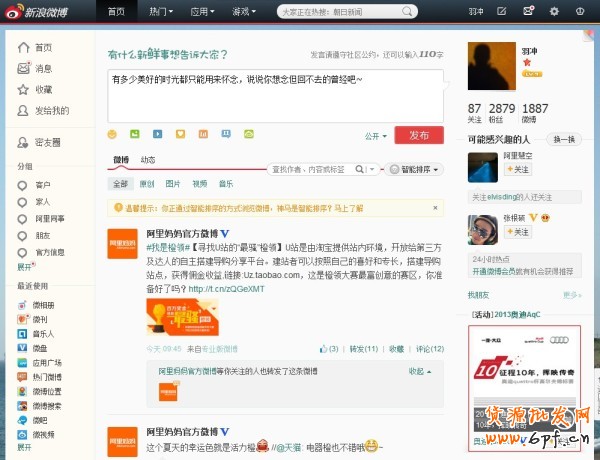Click the account icon at top right corner
Viewport: 600px width, 460px height.
(x=580, y=11)
